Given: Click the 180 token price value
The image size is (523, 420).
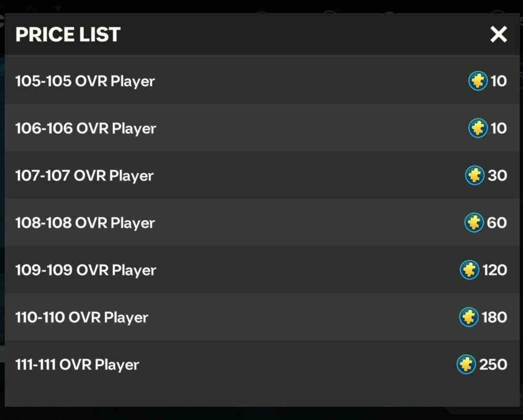Looking at the screenshot, I should (x=494, y=317).
